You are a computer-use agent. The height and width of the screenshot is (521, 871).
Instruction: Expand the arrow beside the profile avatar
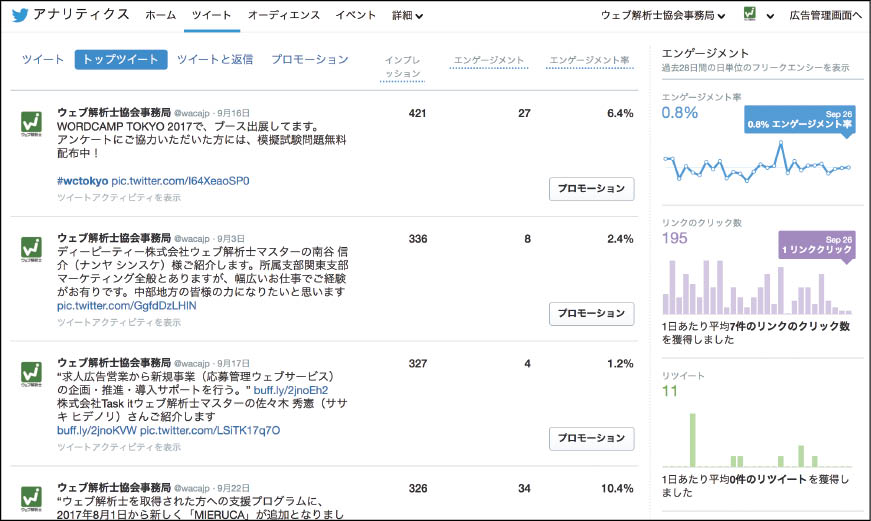click(770, 16)
